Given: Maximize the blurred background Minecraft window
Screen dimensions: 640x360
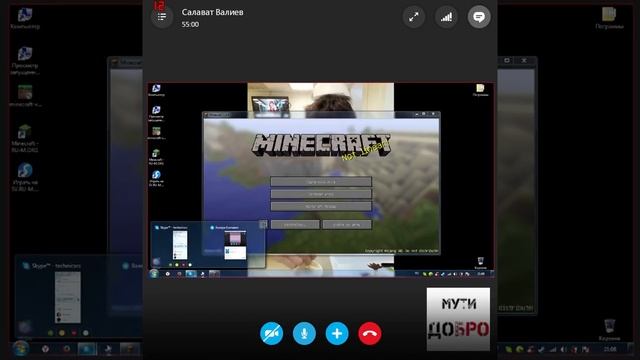Looking at the screenshot, I should (507, 60).
